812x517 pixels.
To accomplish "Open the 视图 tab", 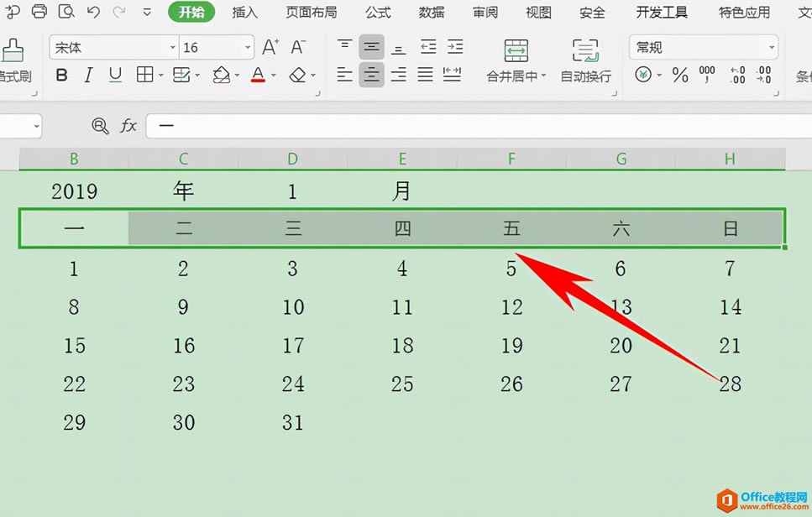I will [x=538, y=12].
